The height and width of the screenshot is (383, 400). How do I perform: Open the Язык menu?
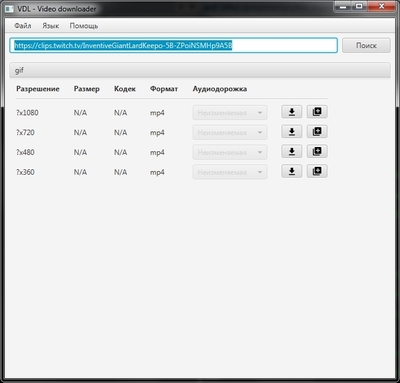(51, 26)
